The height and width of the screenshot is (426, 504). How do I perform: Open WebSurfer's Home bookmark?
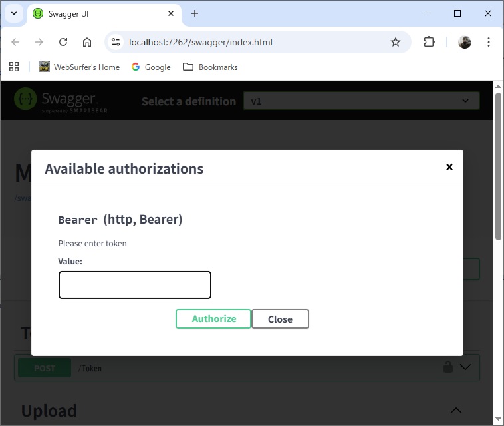click(79, 67)
